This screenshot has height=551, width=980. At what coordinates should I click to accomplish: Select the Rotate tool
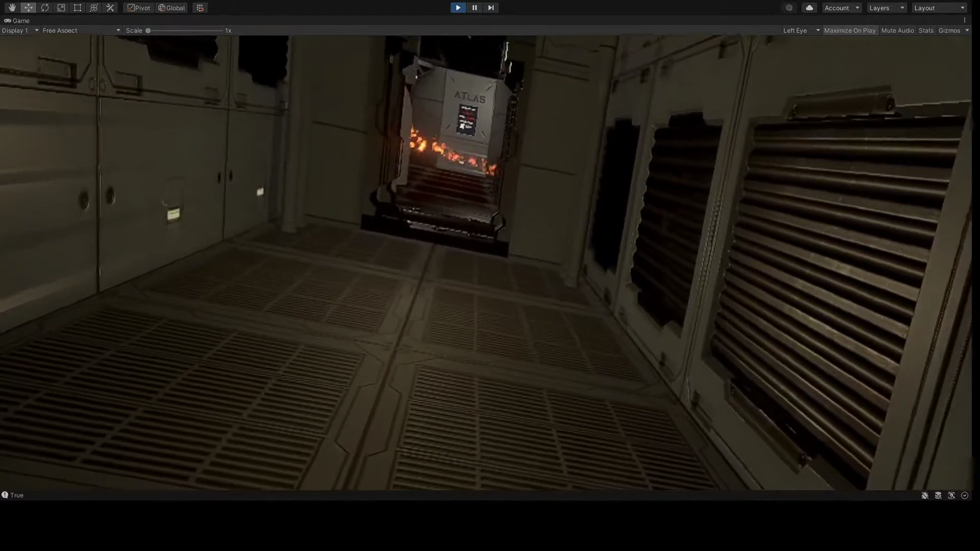click(45, 8)
